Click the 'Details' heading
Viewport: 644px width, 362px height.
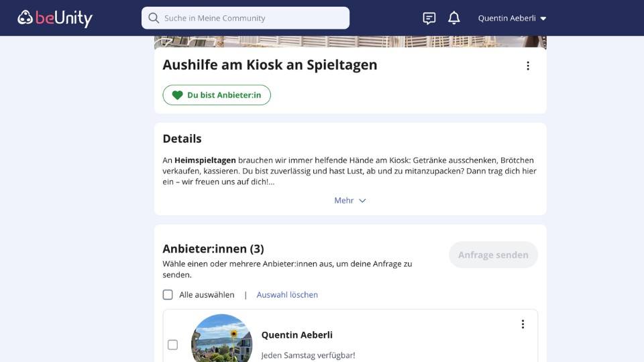[182, 139]
